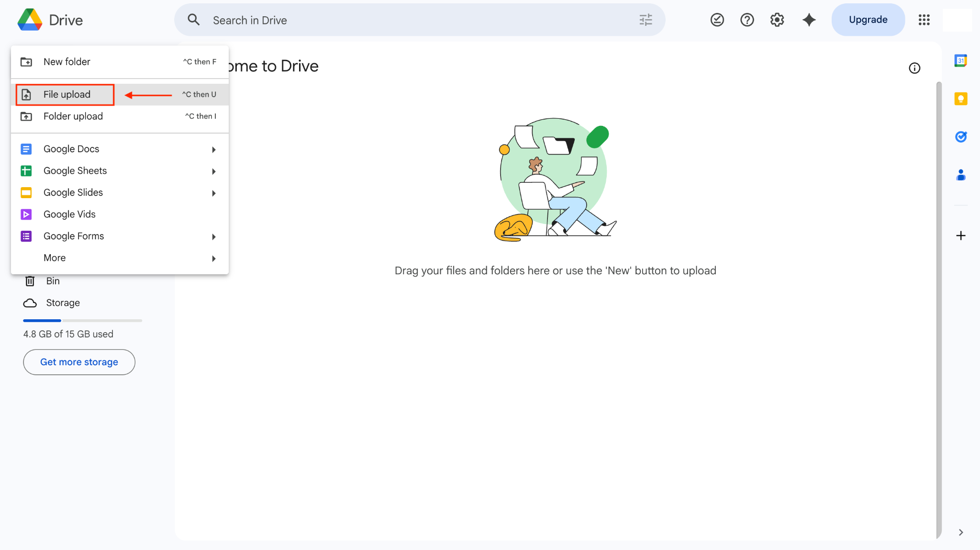This screenshot has height=550, width=980.
Task: Click the Drive title text
Action: 66,20
